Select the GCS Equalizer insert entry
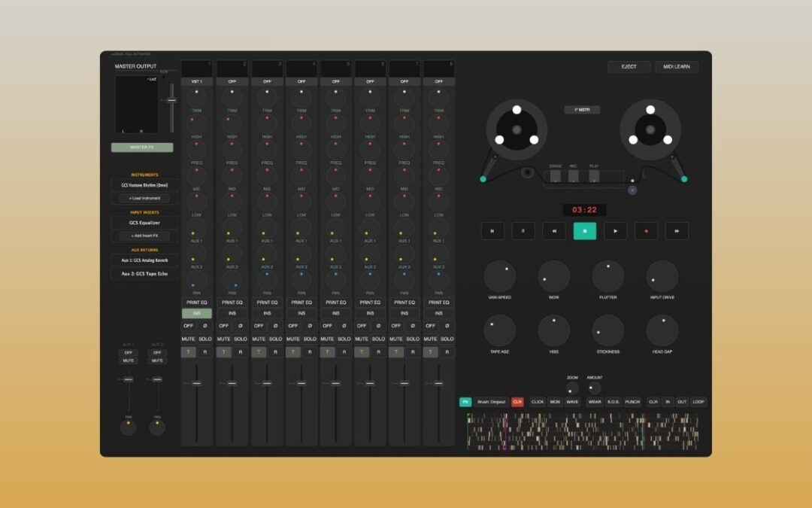 (144, 223)
